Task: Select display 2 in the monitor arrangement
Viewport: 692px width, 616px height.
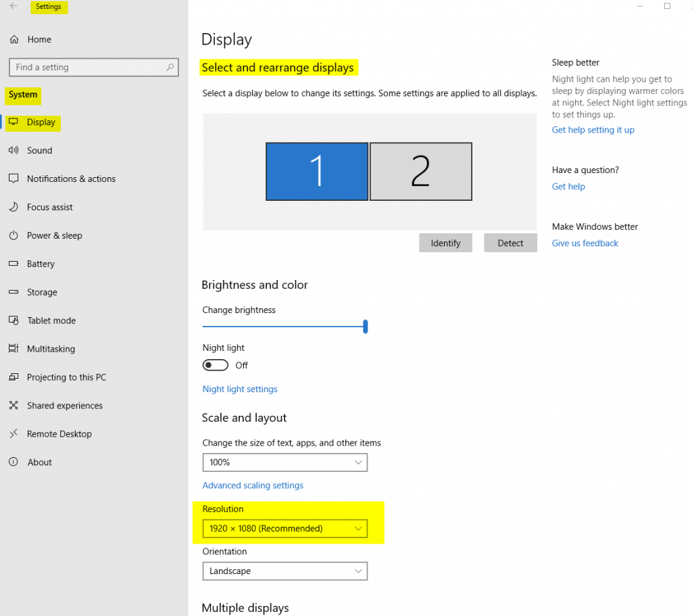Action: coord(420,172)
